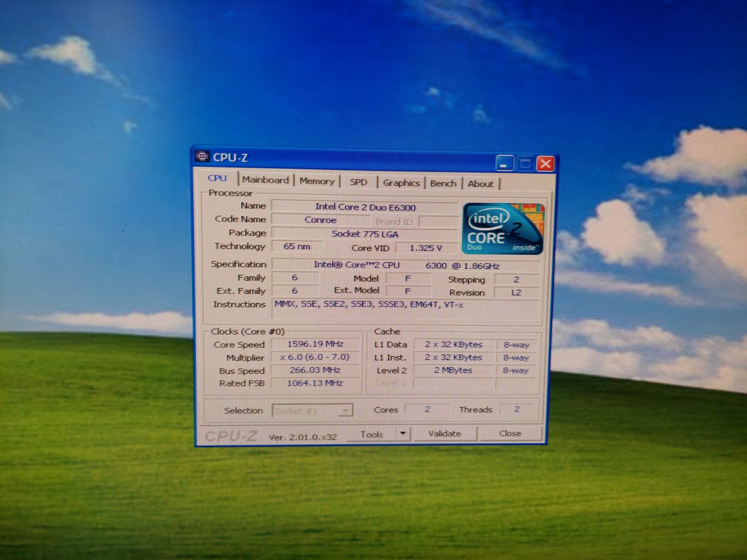Click the Core Speed value 1596.19 MHz
This screenshot has width=747, height=560.
pyautogui.click(x=315, y=344)
